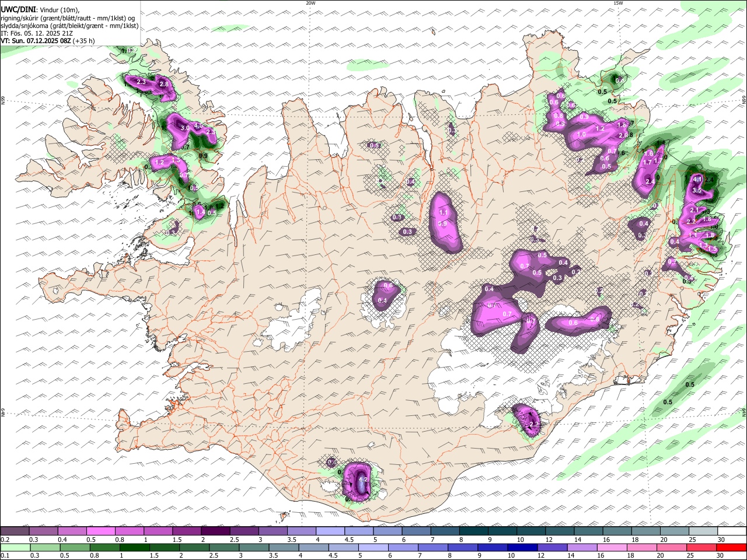Viewport: 747px width, 560px height.
Task: Click the bright pink 0.5–0.8 swatch in top legend row
Action: (101, 531)
